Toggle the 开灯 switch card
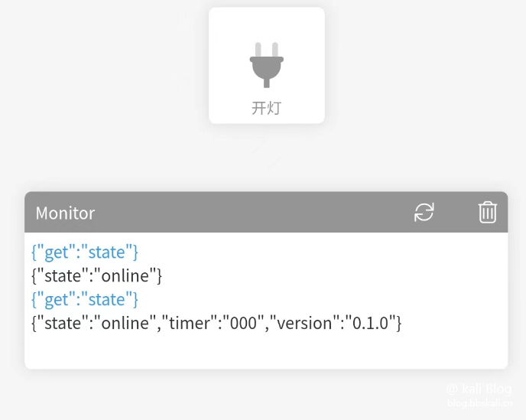526x420 pixels. pyautogui.click(x=267, y=66)
